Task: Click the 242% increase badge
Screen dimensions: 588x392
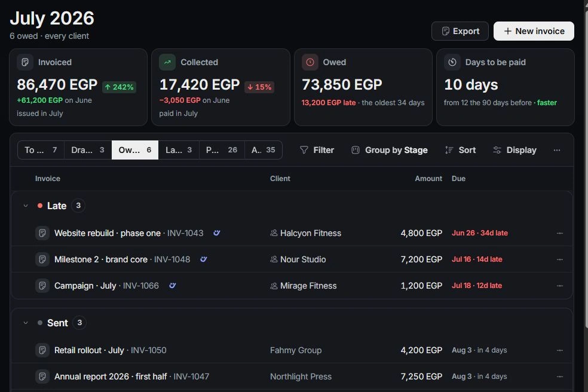Action: tap(120, 87)
